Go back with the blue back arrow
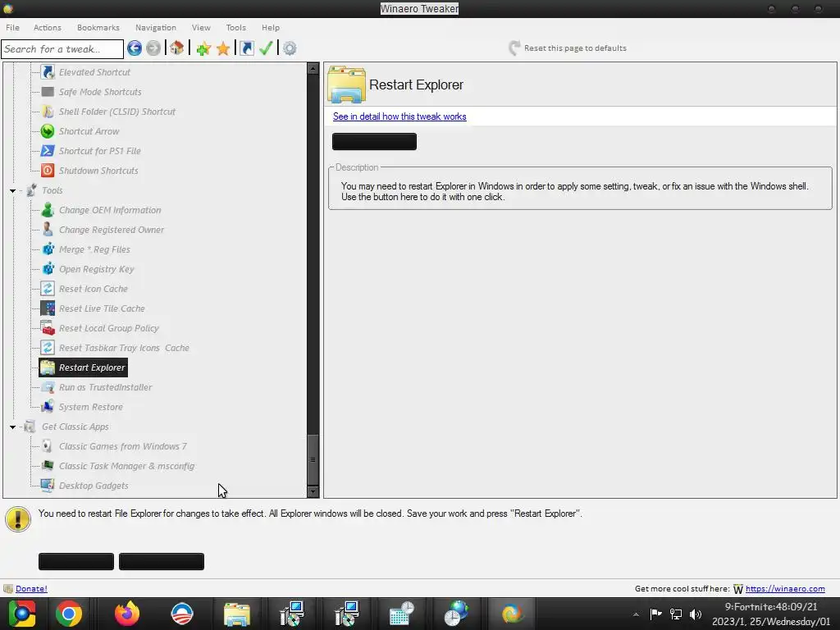The image size is (840, 630). (135, 48)
